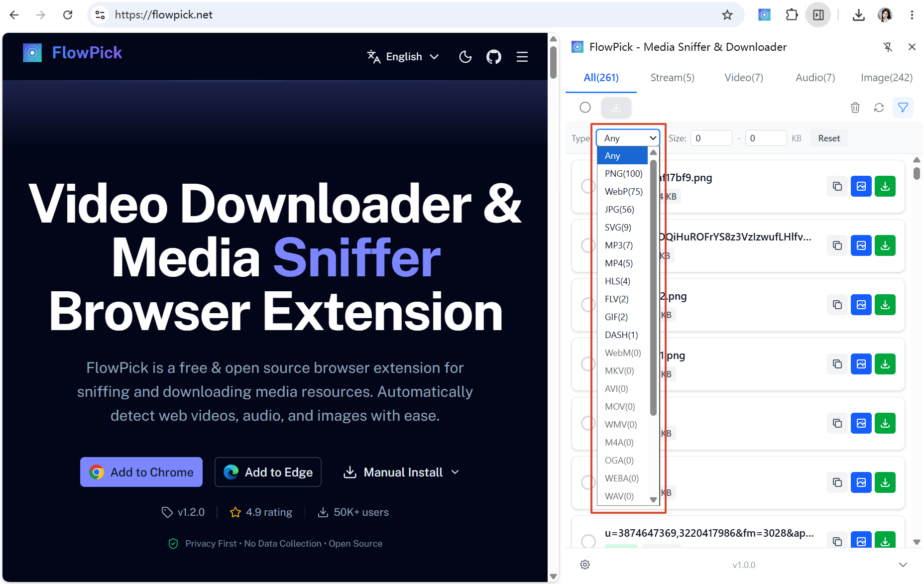Screen dimensions: 924x584
Task: Click the Add to Chrome button
Action: pos(141,472)
